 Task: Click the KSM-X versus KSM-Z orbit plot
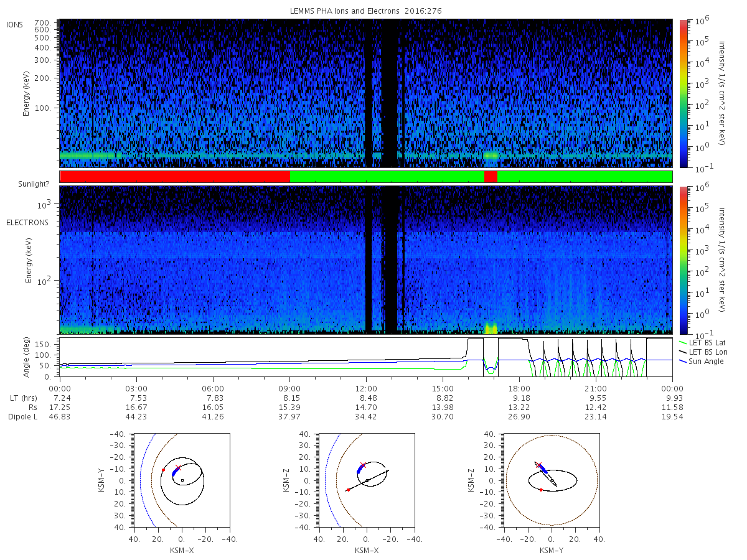click(x=366, y=480)
